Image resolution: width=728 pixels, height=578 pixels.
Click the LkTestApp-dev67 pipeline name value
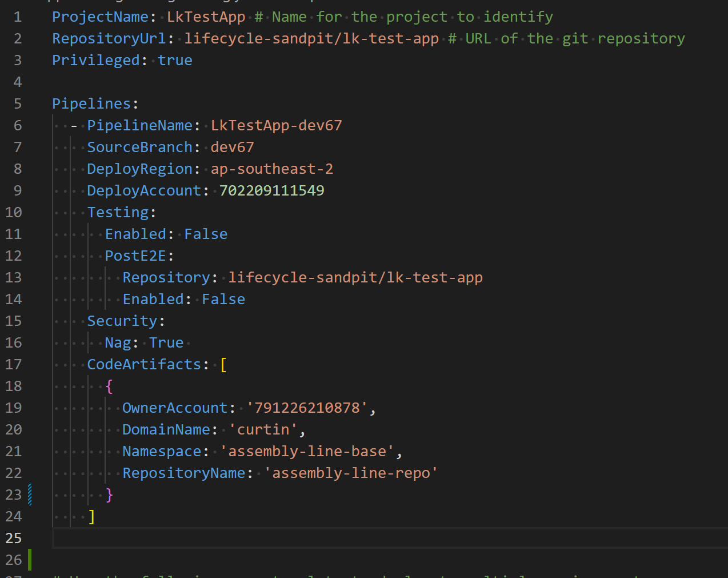click(276, 125)
